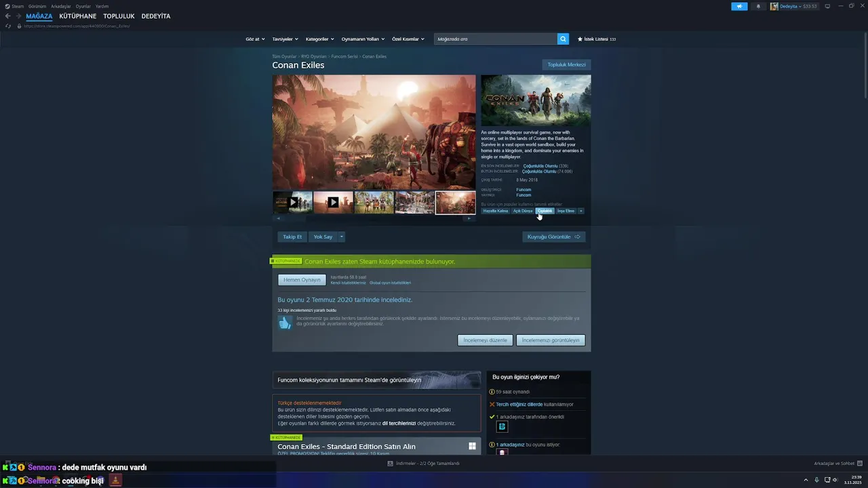Click the Hayatta Kalma tag

tap(495, 211)
